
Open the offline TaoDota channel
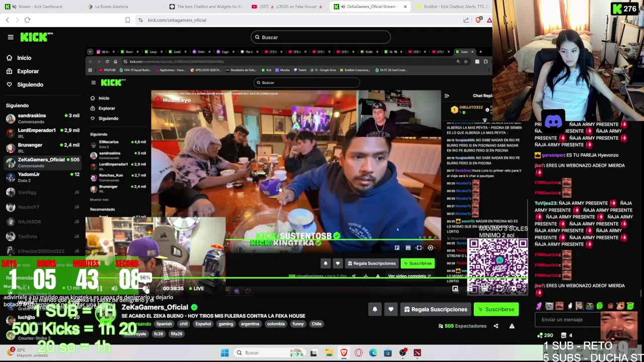point(42,236)
